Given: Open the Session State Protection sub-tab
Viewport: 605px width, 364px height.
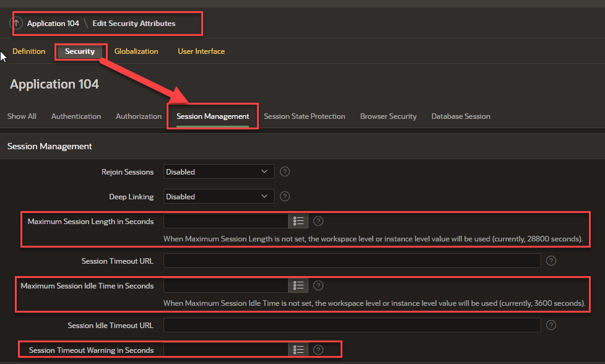Looking at the screenshot, I should click(x=305, y=116).
